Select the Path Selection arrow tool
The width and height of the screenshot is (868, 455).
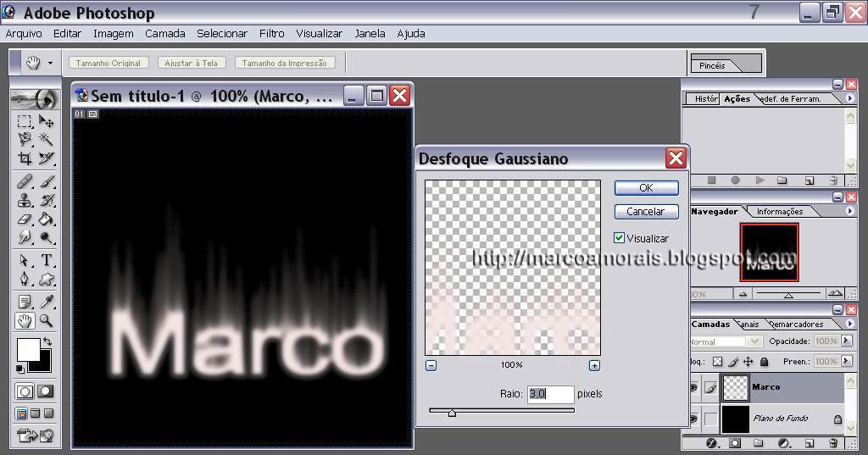25,260
